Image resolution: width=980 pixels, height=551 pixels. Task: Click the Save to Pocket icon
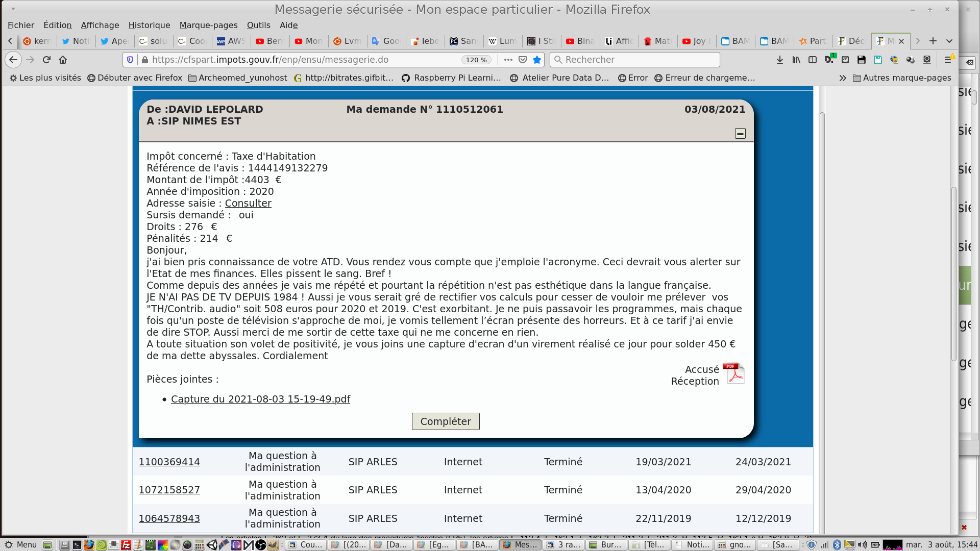point(523,60)
